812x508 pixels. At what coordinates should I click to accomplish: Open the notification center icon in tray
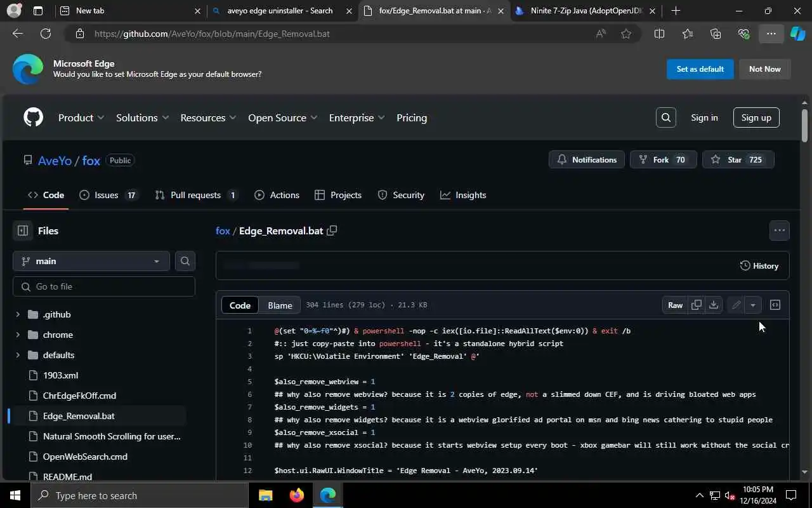pyautogui.click(x=791, y=495)
